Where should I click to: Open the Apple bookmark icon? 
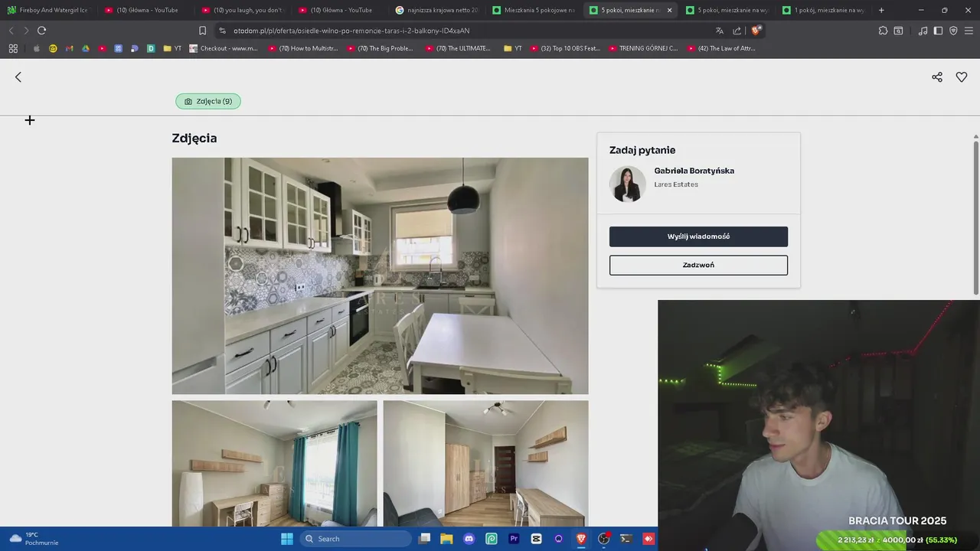36,48
